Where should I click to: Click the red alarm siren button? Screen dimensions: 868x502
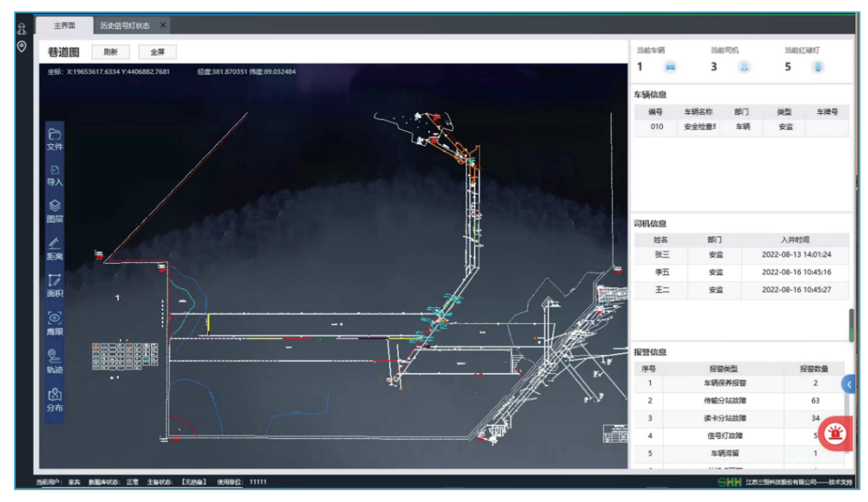tap(836, 434)
